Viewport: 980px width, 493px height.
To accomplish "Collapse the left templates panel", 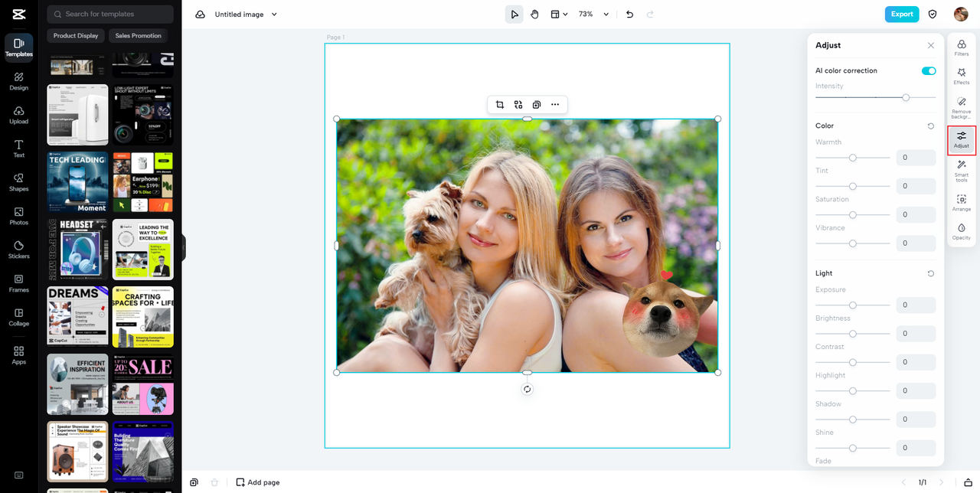I will pos(184,247).
